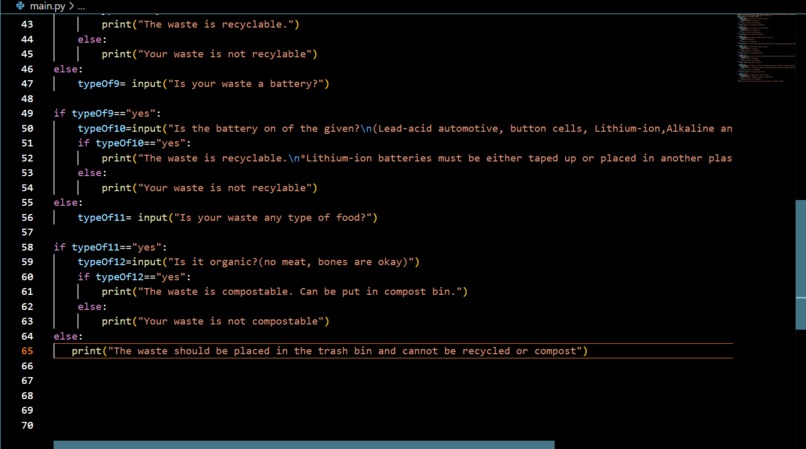Click "Your waste is not recylable" on line 45
Viewport: 806px width, 449px height.
[x=225, y=54]
